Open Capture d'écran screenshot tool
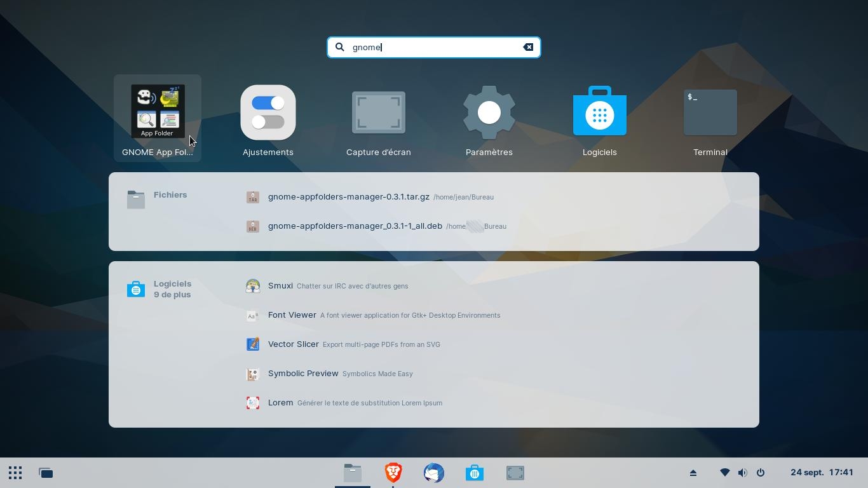This screenshot has height=488, width=868. 378,118
